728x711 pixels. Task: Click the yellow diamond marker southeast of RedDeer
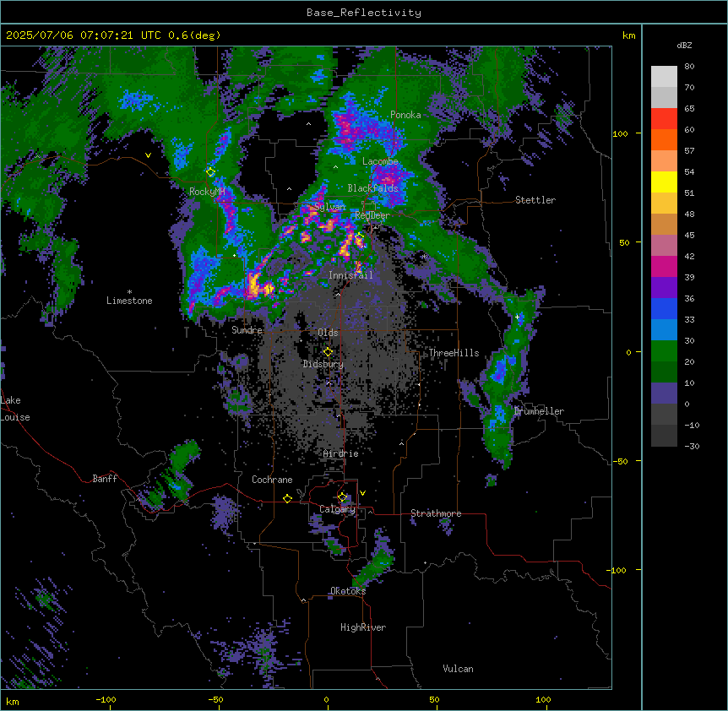[360, 237]
